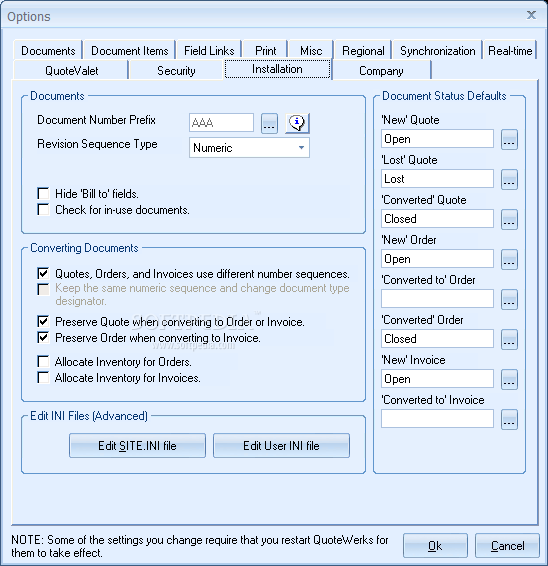Switch to the Synchronization tab

tap(438, 51)
